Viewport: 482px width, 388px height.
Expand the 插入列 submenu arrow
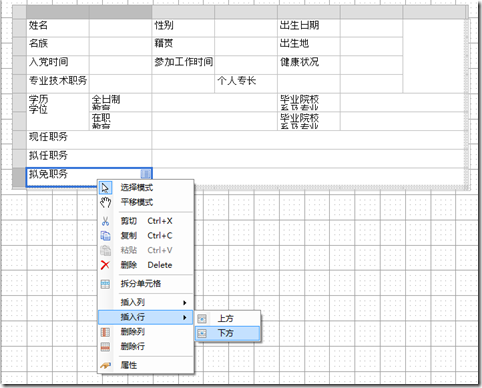point(184,303)
